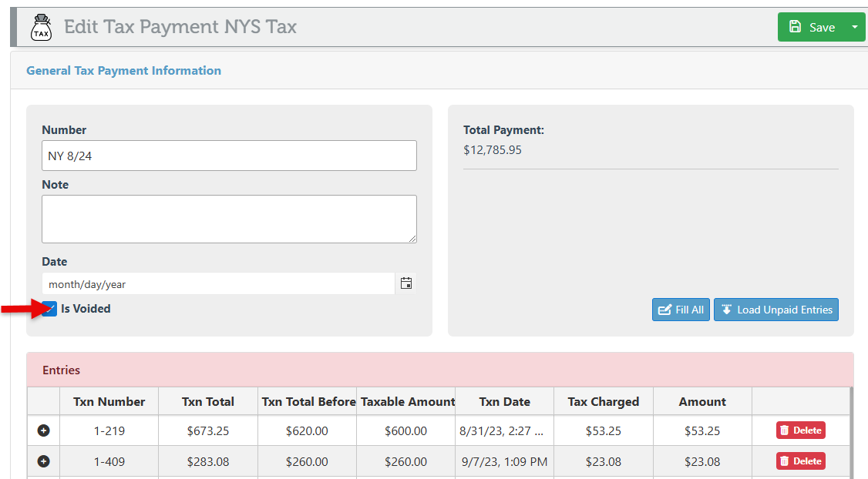Open the Save button dropdown arrow
The height and width of the screenshot is (479, 868).
(854, 27)
